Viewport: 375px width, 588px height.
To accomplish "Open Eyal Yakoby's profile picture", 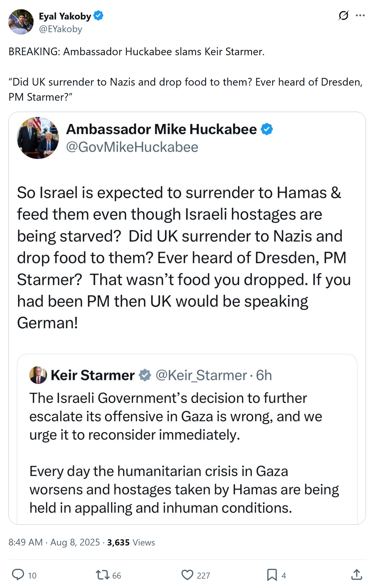I will point(21,22).
